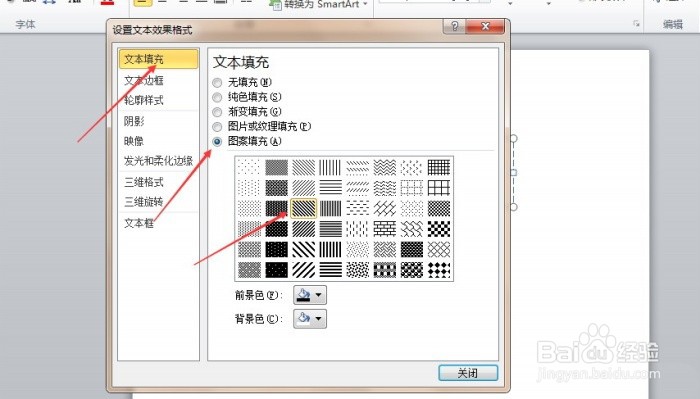
Task: Select the wide downward diagonal stripes pattern
Action: point(303,249)
